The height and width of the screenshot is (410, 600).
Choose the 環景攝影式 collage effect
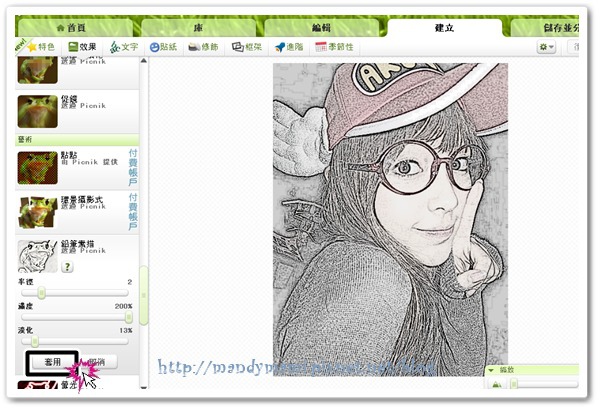[x=38, y=212]
